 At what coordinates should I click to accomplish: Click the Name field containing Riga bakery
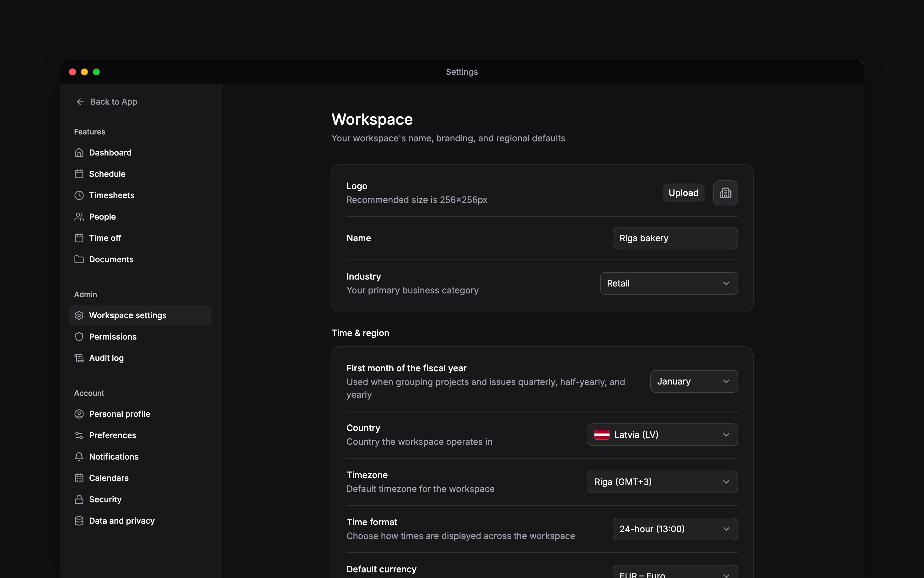point(675,238)
